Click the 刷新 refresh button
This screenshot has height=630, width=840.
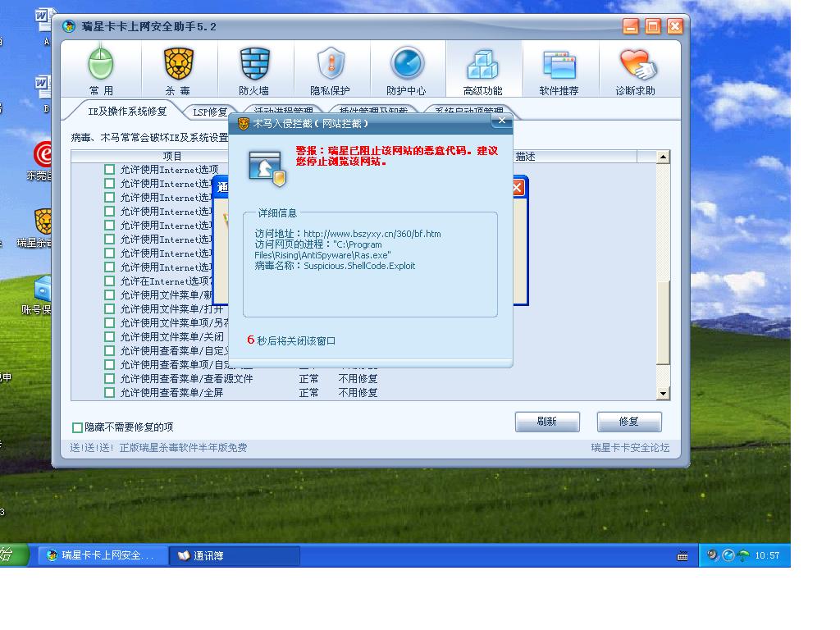click(x=547, y=422)
